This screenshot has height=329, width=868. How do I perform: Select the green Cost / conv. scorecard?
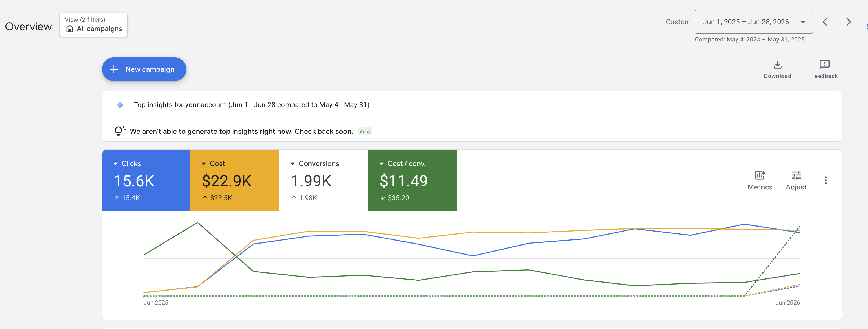click(412, 180)
